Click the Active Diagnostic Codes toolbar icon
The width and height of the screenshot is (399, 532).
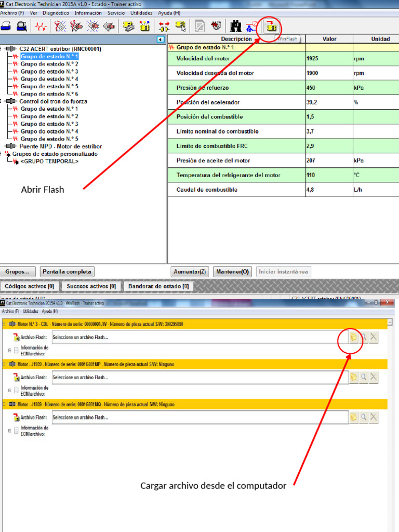pos(60,26)
